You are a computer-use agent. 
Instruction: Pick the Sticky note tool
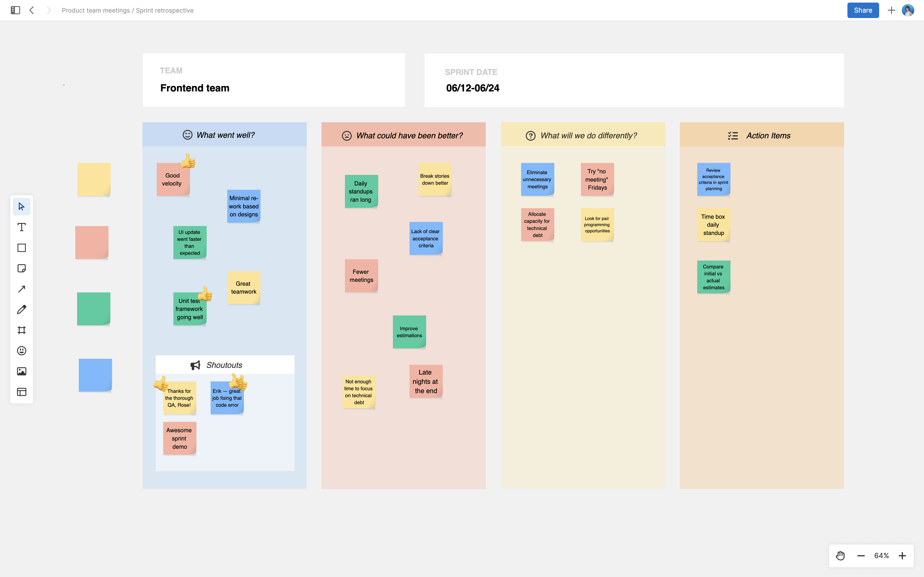[21, 268]
